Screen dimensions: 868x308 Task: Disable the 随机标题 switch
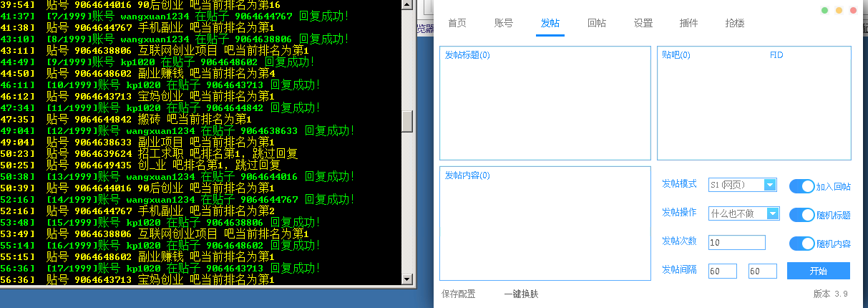802,215
